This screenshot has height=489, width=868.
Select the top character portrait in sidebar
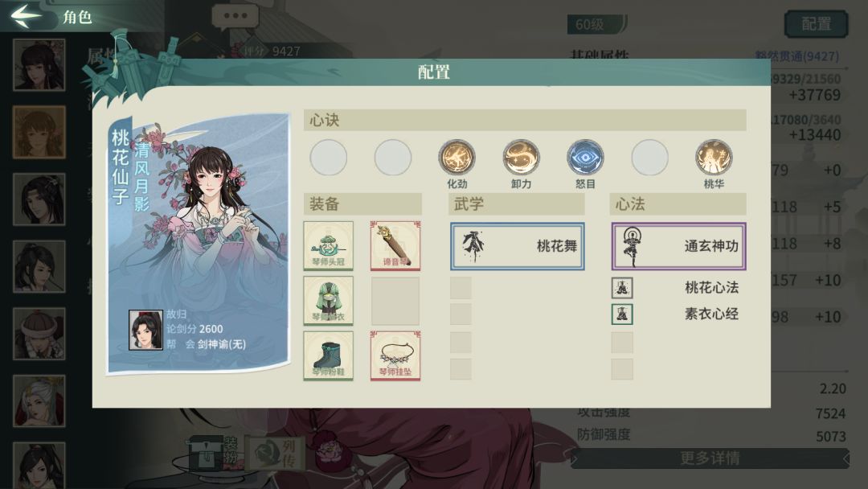click(39, 64)
